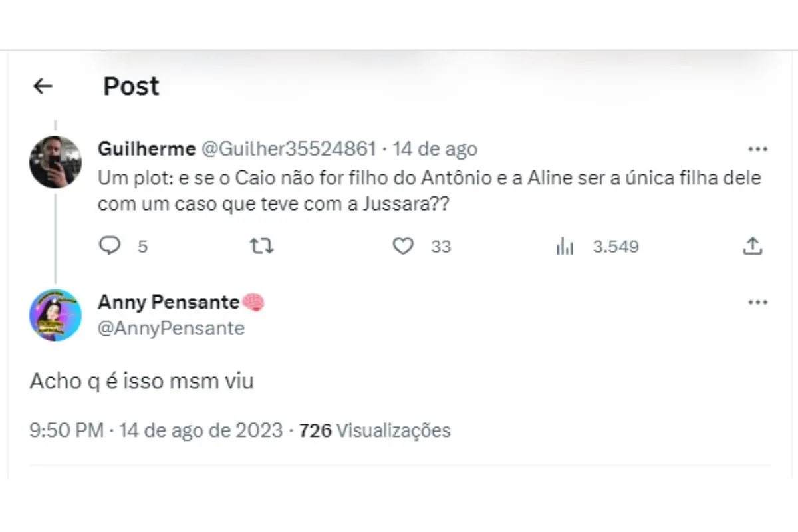Like Guilherme's post with heart icon
Viewport: 798px width, 532px height.
click(x=402, y=247)
